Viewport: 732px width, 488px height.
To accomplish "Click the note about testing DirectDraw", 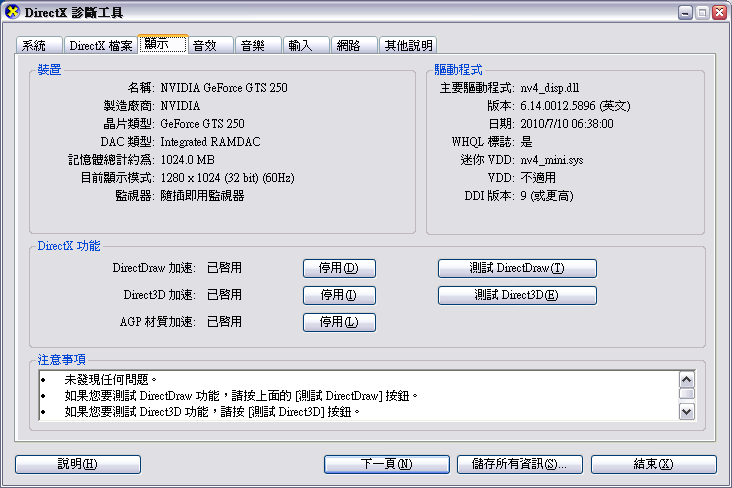I will pos(241,396).
